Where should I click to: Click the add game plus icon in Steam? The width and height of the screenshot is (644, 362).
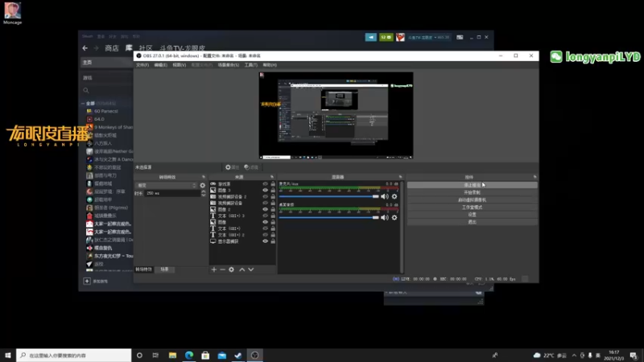87,281
